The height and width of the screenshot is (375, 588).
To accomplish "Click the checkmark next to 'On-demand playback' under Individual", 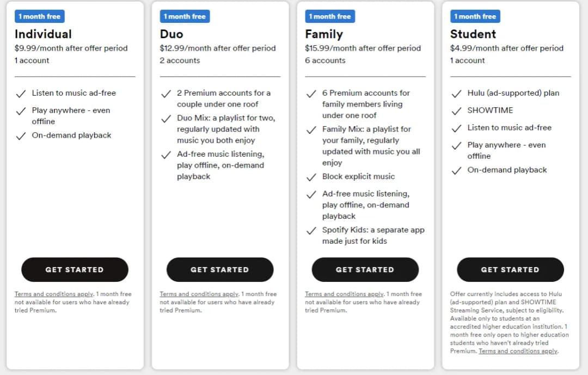I will [x=21, y=135].
